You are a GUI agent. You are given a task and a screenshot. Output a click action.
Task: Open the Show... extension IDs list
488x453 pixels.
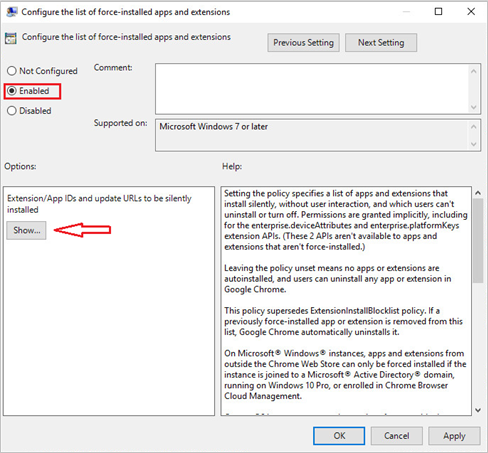pyautogui.click(x=26, y=230)
